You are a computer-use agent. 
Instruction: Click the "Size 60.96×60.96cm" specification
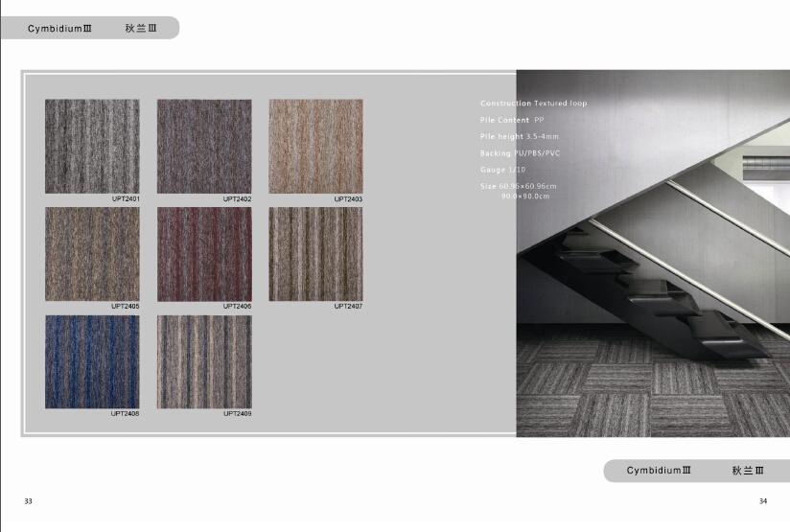[519, 186]
